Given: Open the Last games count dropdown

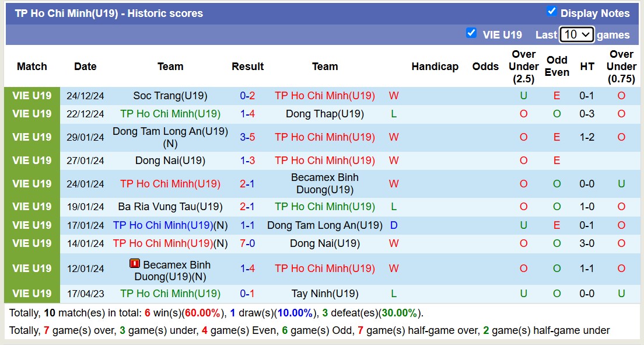Looking at the screenshot, I should 576,34.
